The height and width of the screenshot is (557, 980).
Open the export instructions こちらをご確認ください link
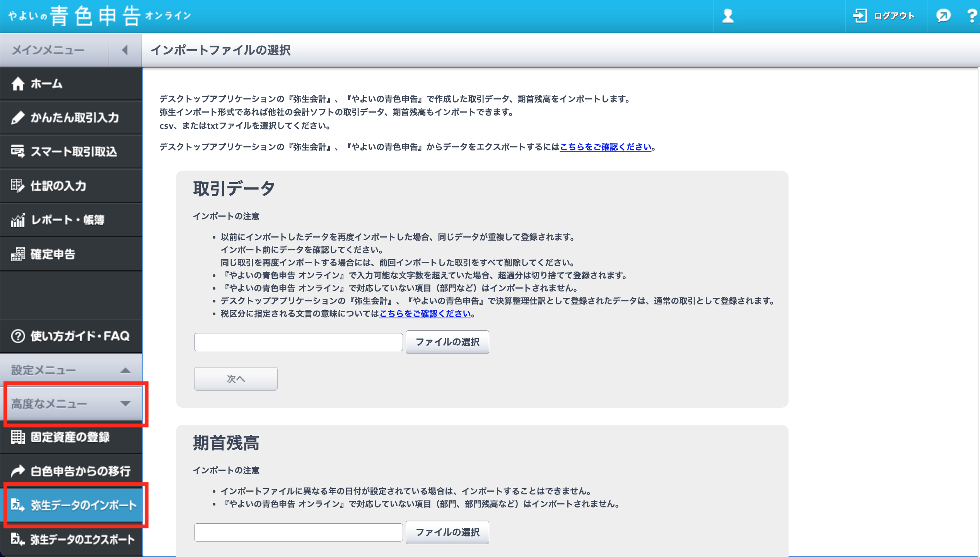606,147
